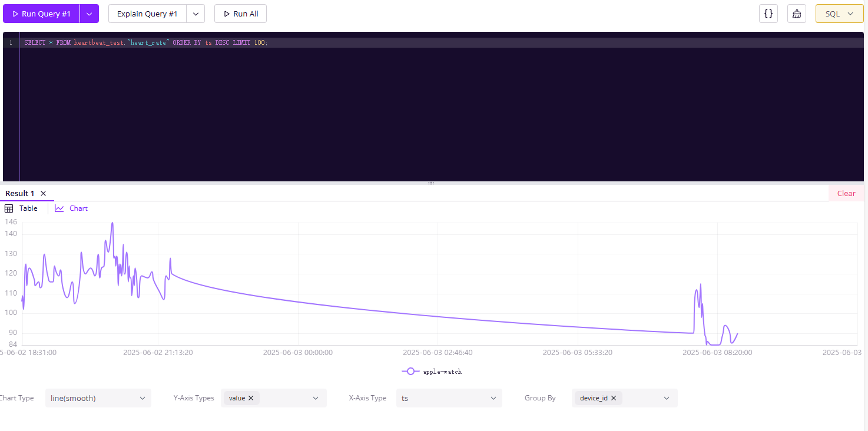
Task: Expand Explain Query dropdown arrow
Action: [196, 14]
